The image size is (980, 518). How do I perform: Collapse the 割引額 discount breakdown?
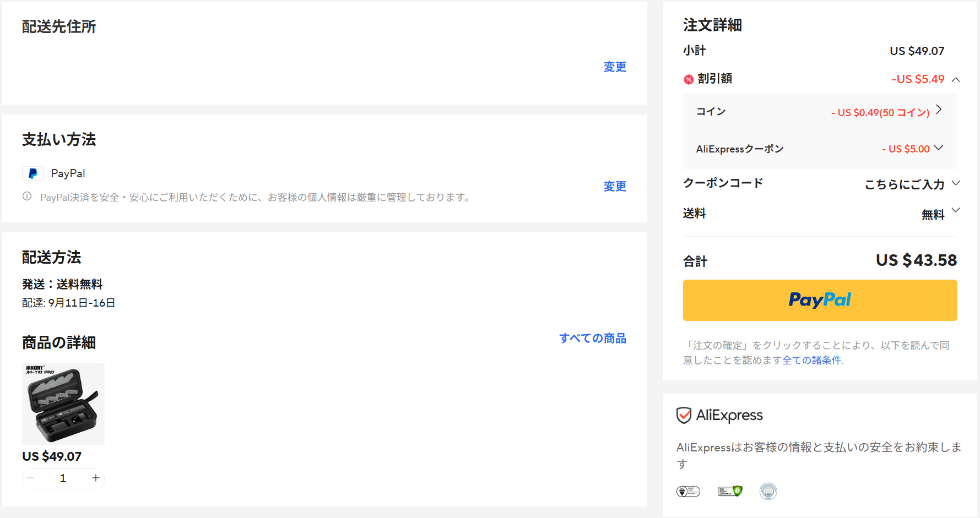pyautogui.click(x=956, y=80)
